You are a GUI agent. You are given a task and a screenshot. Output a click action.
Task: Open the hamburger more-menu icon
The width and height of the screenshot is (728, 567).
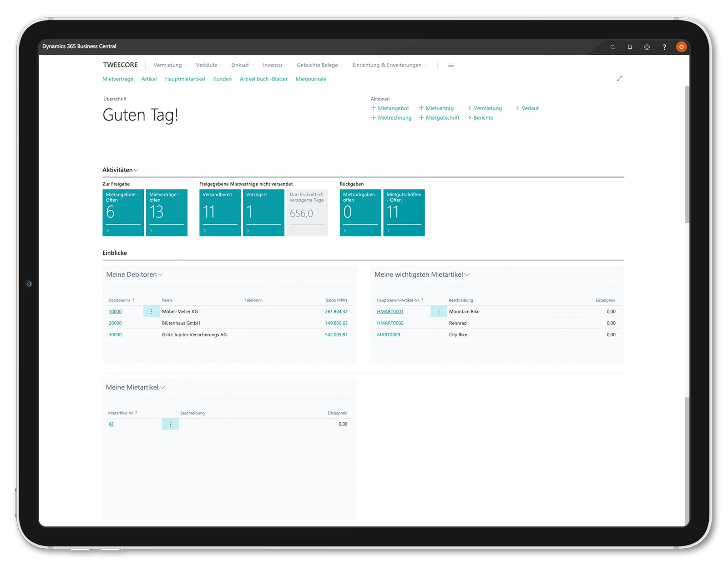coord(451,65)
